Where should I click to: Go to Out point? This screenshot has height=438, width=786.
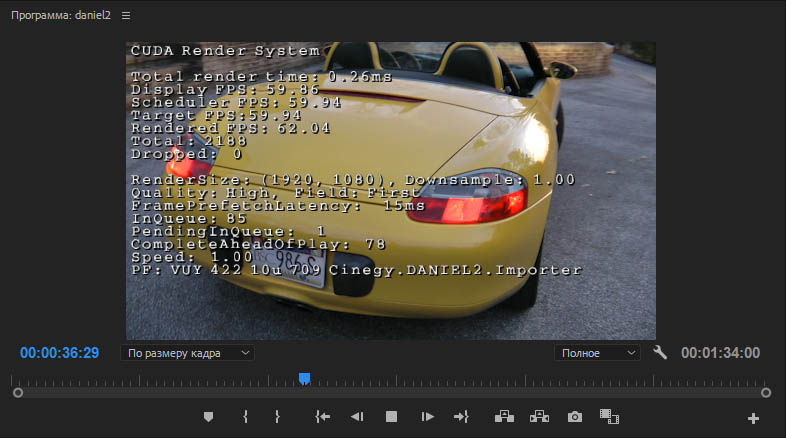461,416
